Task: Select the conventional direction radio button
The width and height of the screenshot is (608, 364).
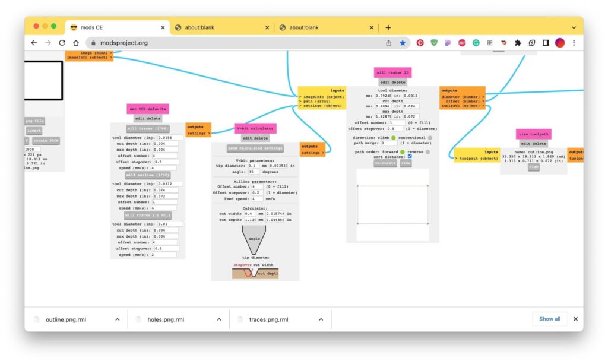Action: 430,137
